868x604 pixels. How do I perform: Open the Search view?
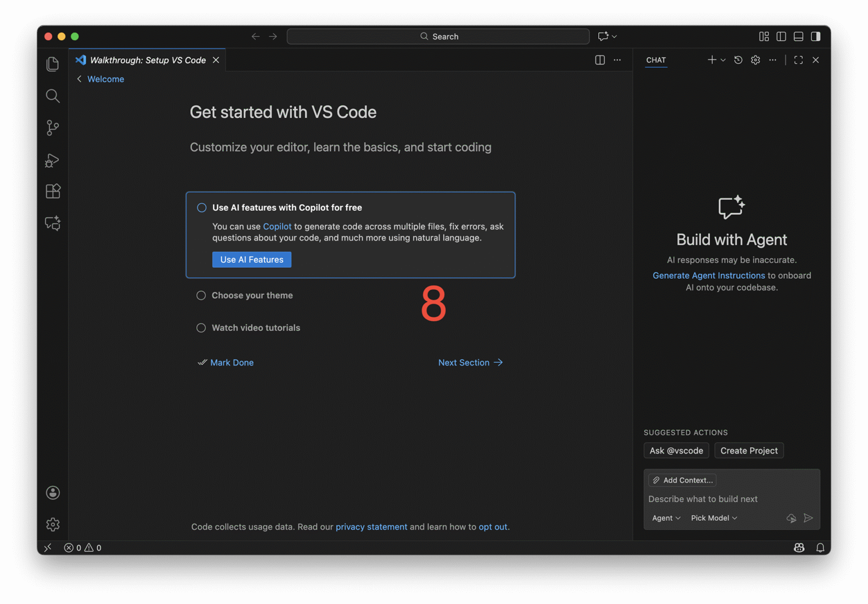coord(53,96)
